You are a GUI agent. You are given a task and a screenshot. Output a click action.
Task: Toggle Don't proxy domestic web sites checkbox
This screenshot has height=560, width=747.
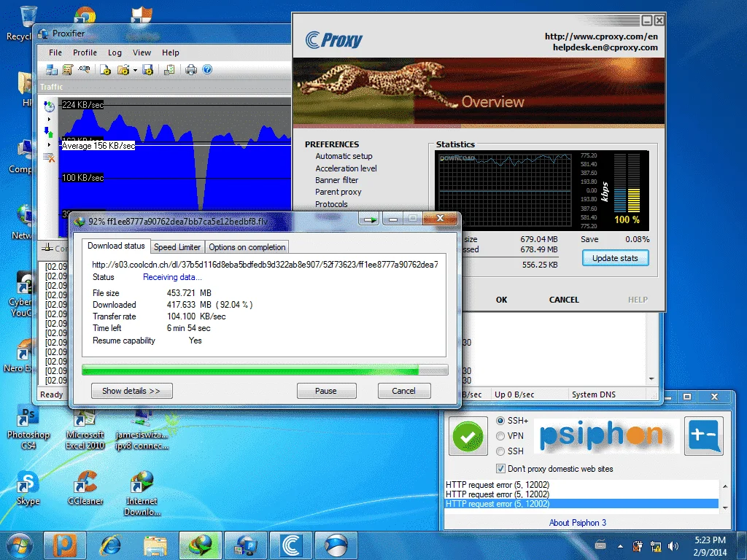[500, 469]
